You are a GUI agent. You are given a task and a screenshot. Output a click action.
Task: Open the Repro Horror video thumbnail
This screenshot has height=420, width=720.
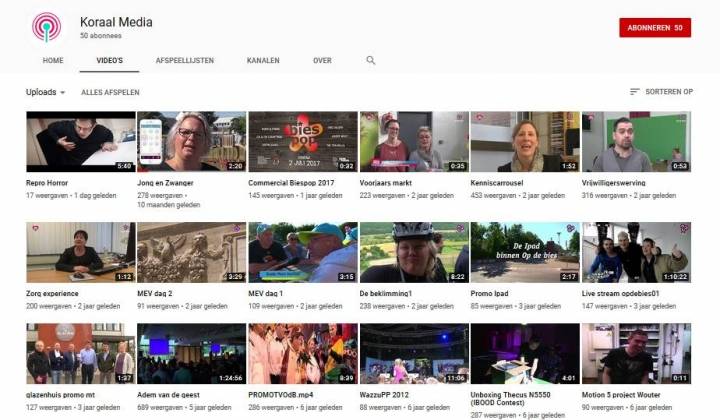[x=80, y=142]
